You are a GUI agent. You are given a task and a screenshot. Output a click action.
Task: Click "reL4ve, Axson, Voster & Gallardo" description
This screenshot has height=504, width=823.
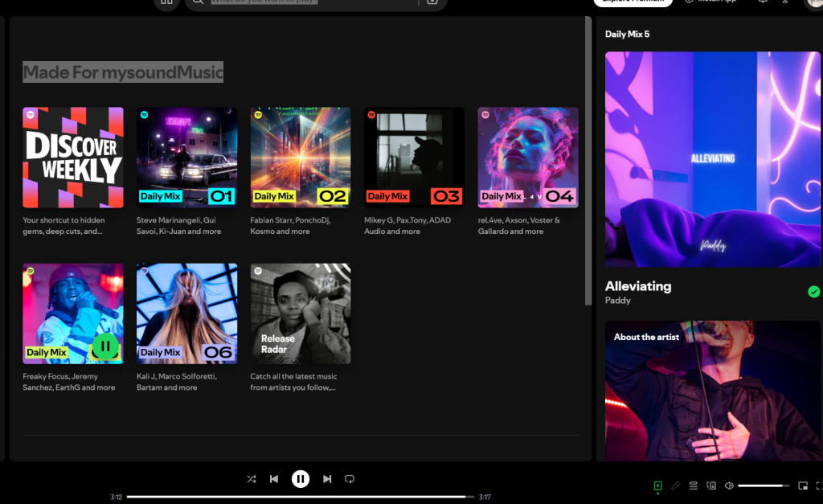(519, 226)
